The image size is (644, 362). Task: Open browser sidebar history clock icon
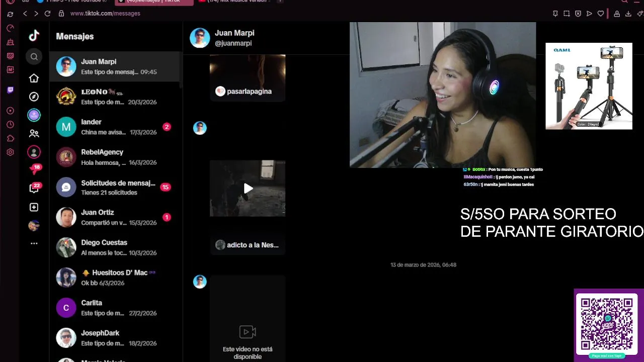click(10, 125)
